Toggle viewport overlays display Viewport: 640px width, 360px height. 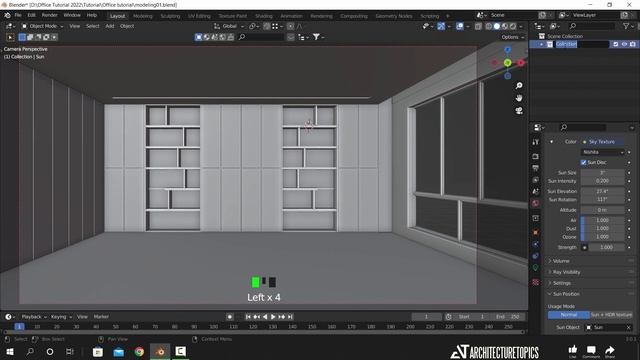460,26
